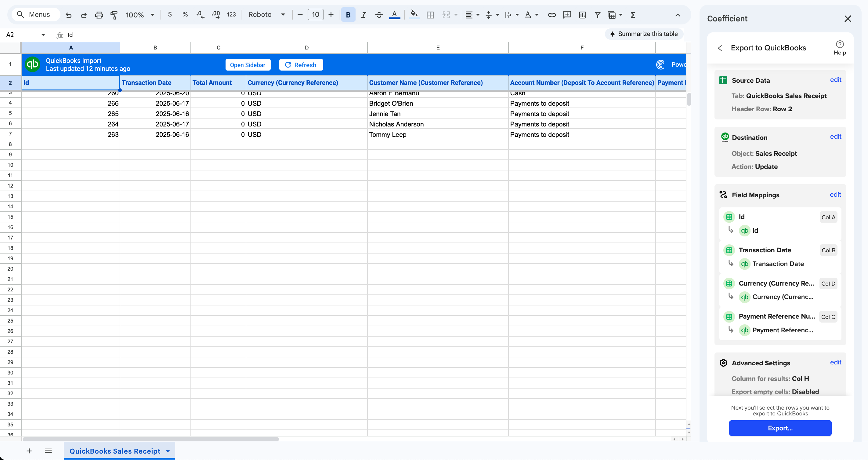Apply italic formatting
Viewport: 868px width, 460px height.
click(x=363, y=14)
